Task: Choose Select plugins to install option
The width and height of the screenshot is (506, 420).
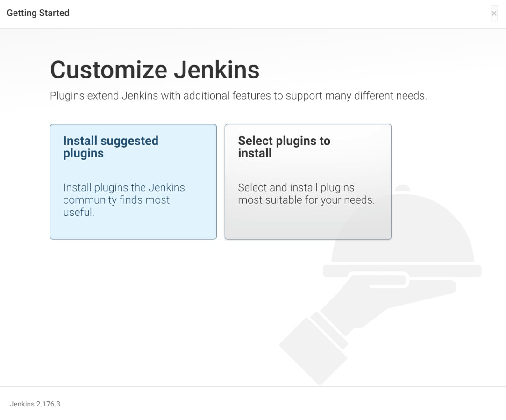Action: (308, 182)
